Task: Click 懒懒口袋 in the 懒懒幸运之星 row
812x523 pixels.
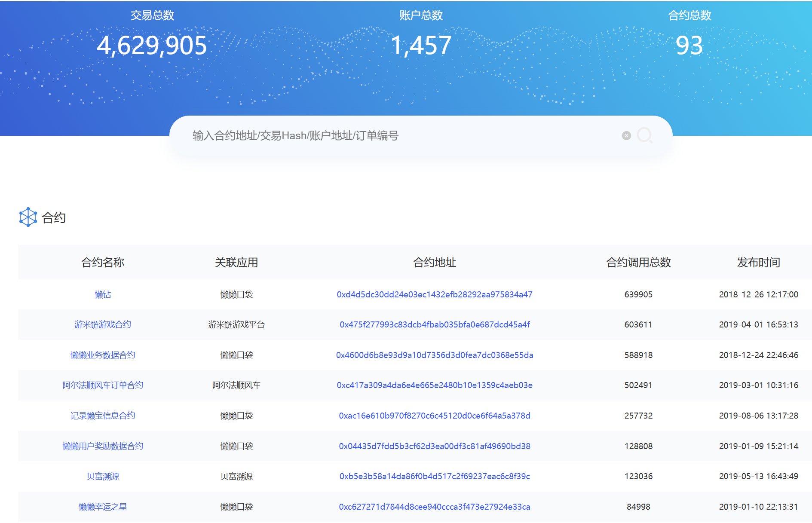Action: [x=236, y=507]
